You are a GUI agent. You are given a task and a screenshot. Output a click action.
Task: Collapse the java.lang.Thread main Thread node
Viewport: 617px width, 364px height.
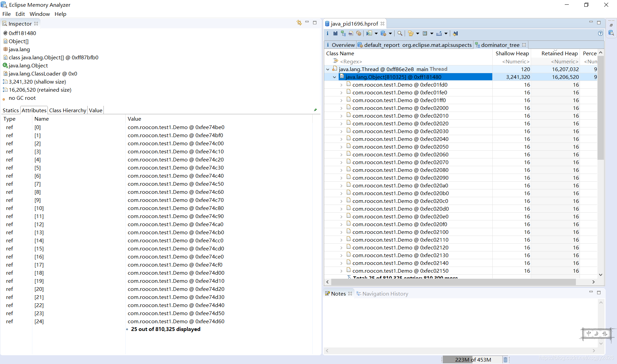328,69
